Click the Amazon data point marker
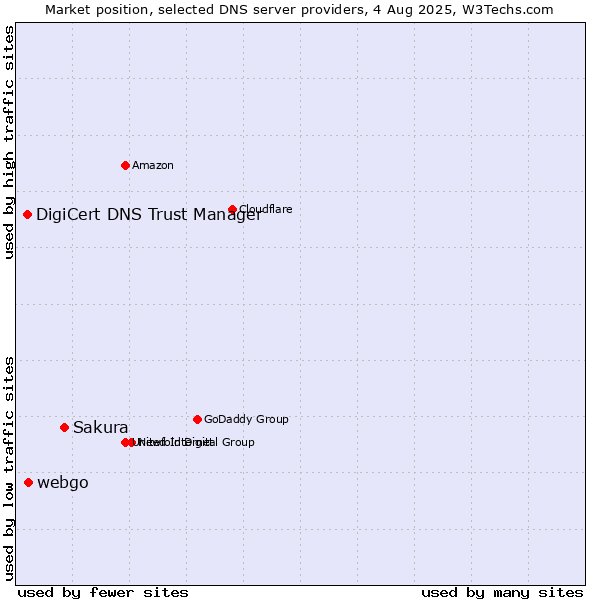 click(125, 165)
